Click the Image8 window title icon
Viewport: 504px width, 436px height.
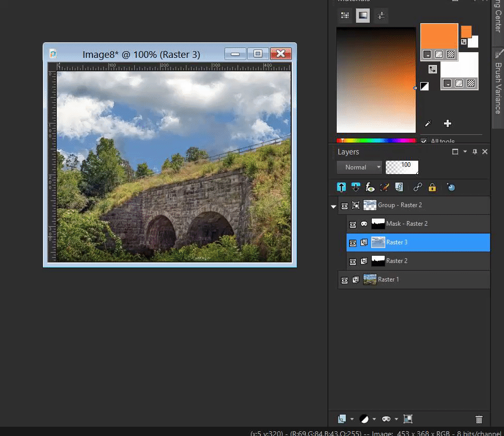coord(53,54)
